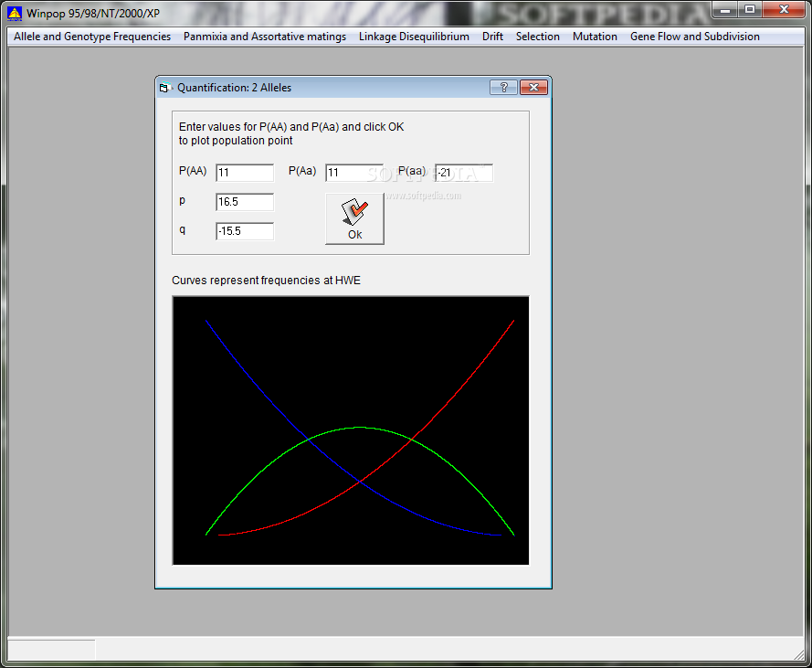Click the Winpop application title icon
The image size is (812, 668).
click(15, 14)
